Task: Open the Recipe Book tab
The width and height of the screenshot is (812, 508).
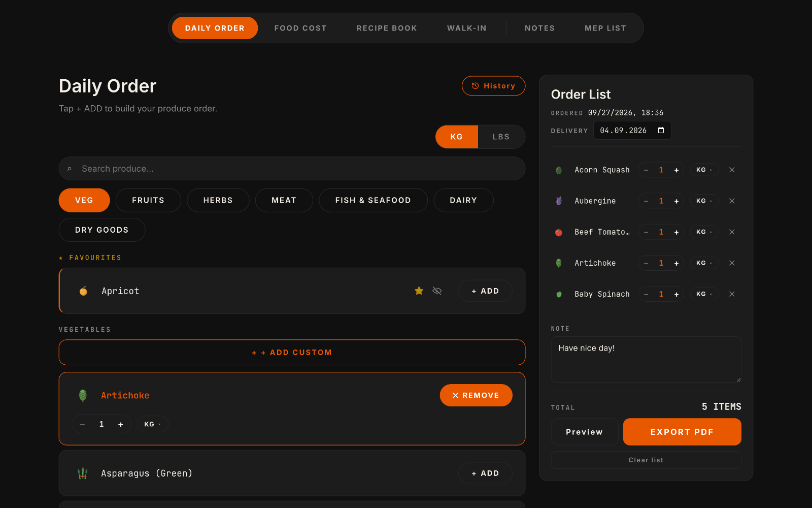Action: (x=387, y=28)
